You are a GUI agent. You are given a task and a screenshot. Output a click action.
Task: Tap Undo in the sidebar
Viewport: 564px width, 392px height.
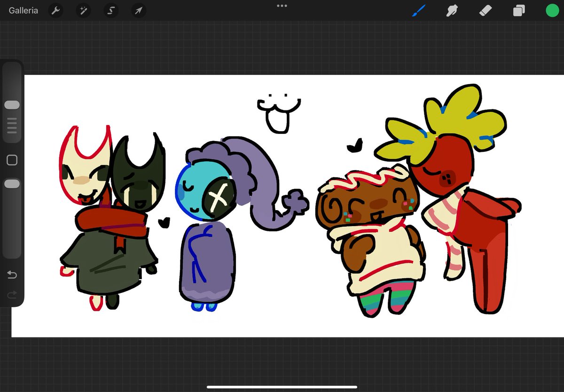(x=12, y=274)
